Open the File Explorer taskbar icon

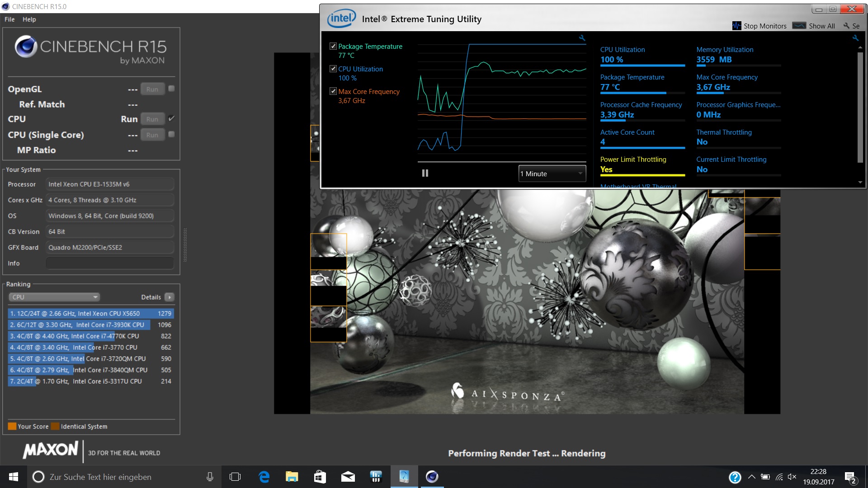(292, 477)
